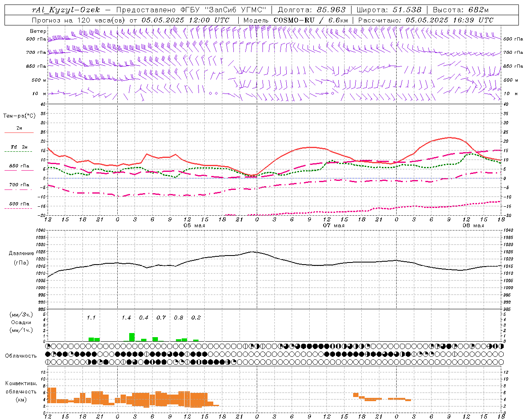525x420 pixels.
Task: Click the Давление pressure panel label
Action: [21, 253]
